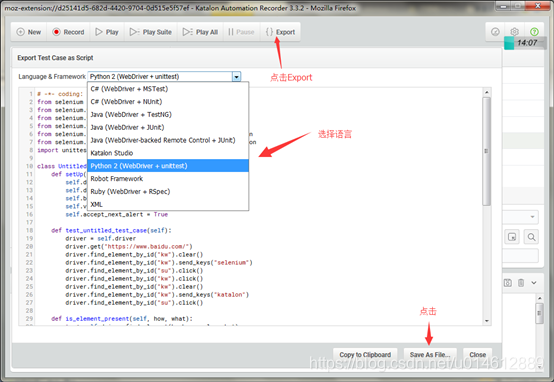Screen dimensions: 554x382
Task: Select Java (WebDriver + TestNG)
Action: coord(168,114)
